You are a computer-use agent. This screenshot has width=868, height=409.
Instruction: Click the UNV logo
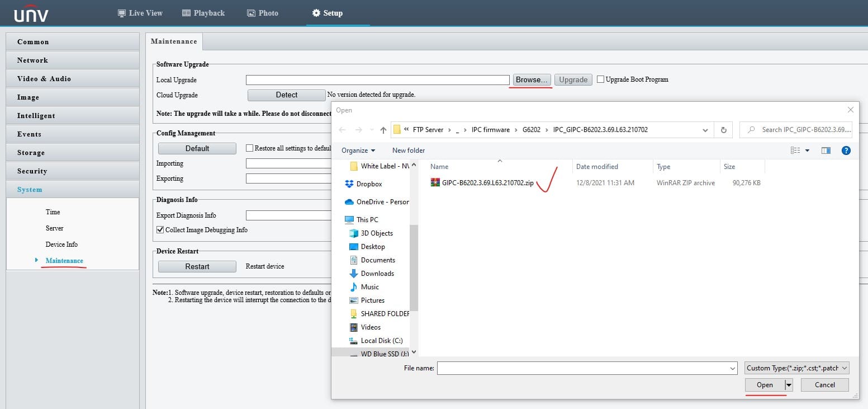click(31, 13)
